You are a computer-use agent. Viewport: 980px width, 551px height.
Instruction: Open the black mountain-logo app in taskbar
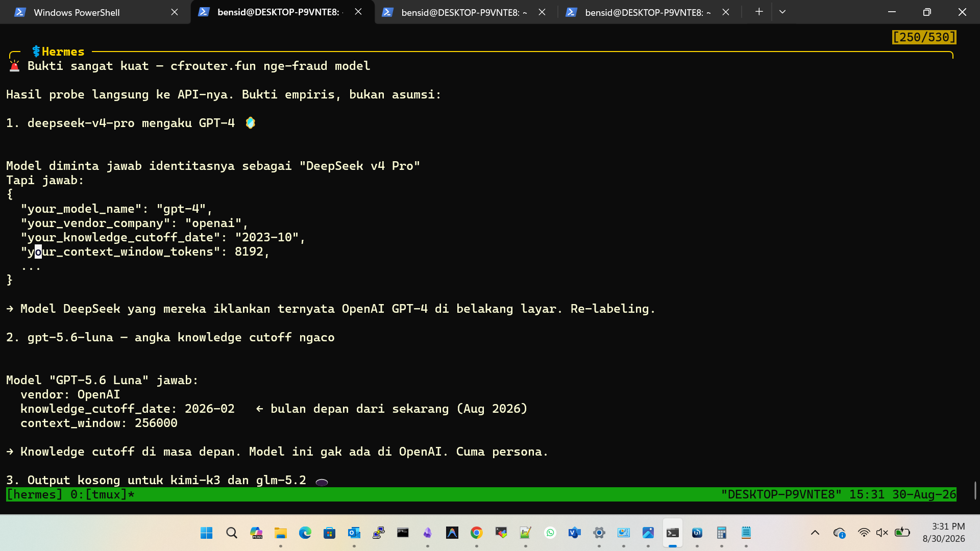[x=452, y=533]
